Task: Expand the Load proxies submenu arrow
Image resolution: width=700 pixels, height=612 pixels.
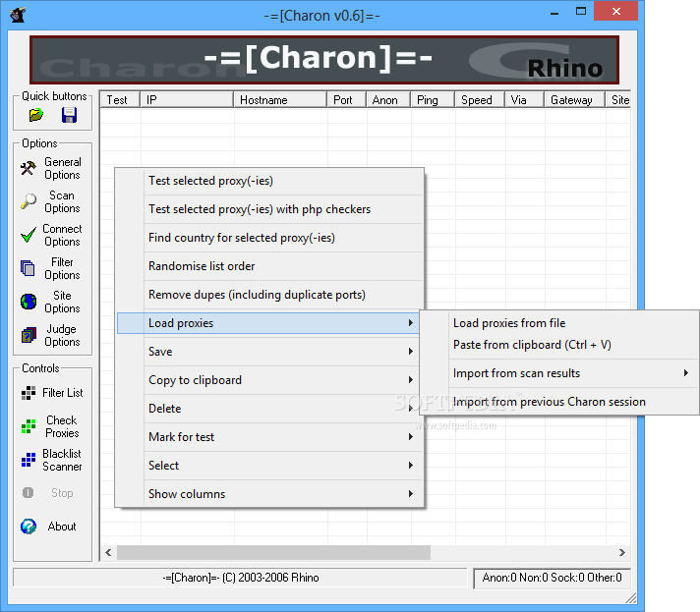Action: 410,323
